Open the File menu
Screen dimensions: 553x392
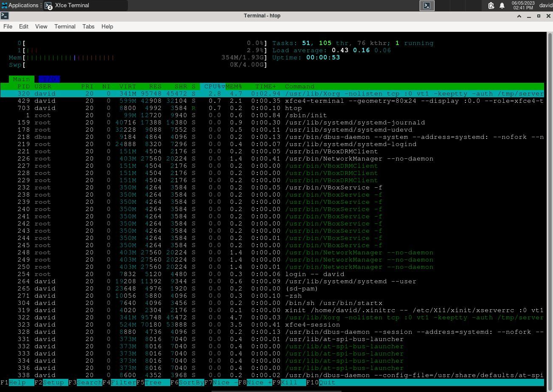pos(8,26)
